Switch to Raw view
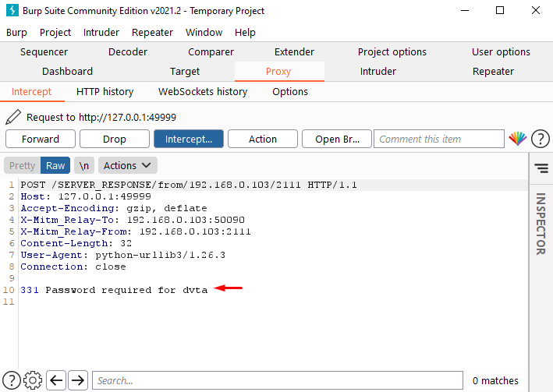This screenshot has width=553, height=392. (x=55, y=165)
